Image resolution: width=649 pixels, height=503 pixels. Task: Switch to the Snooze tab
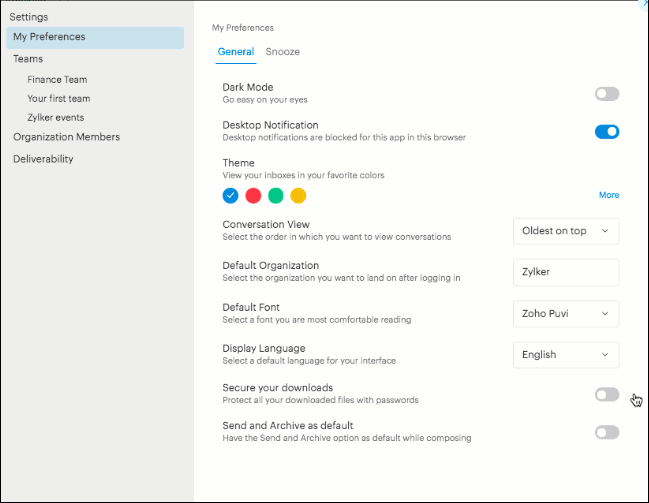(283, 52)
